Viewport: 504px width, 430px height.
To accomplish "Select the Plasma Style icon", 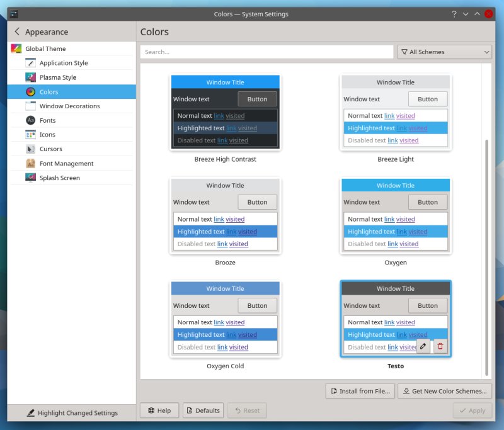I will coord(30,77).
